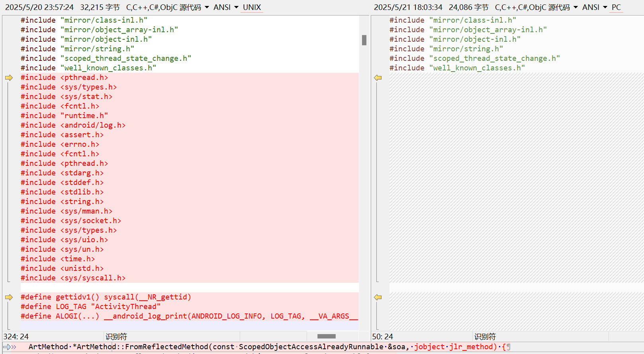644x354 pixels.
Task: Click left pane horizontal scrollbar thumb
Action: pyautogui.click(x=327, y=336)
